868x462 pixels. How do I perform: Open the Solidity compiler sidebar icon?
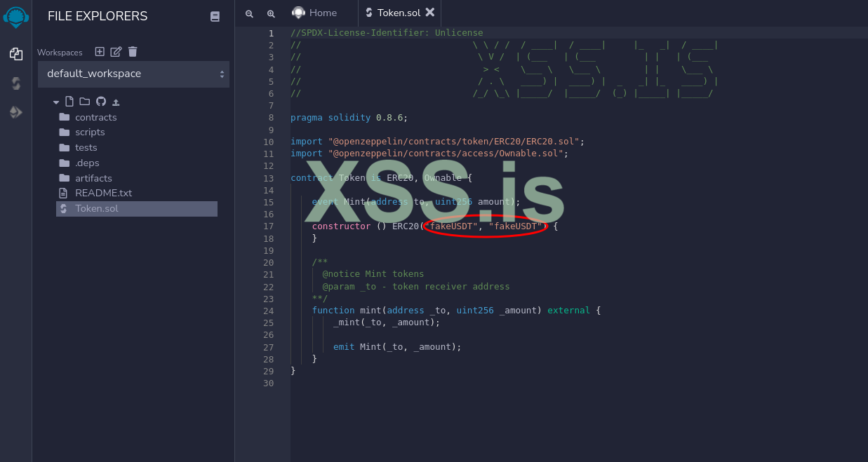[16, 83]
